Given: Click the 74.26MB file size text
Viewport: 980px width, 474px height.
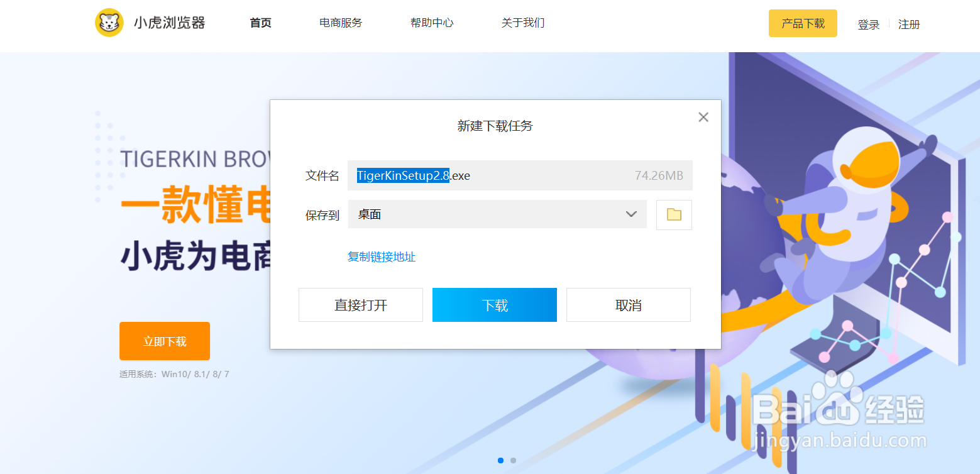Looking at the screenshot, I should [x=659, y=176].
